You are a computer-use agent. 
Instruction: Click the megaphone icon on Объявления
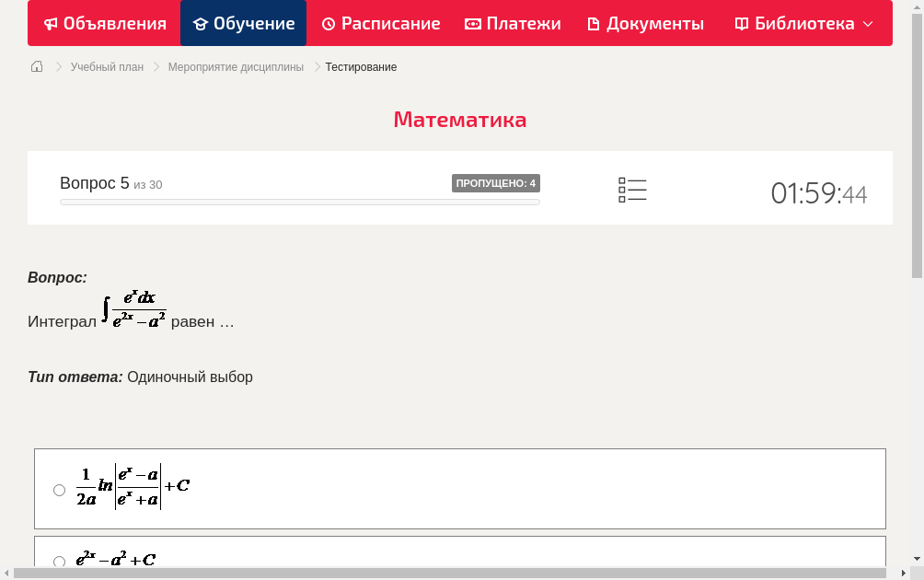tap(50, 23)
